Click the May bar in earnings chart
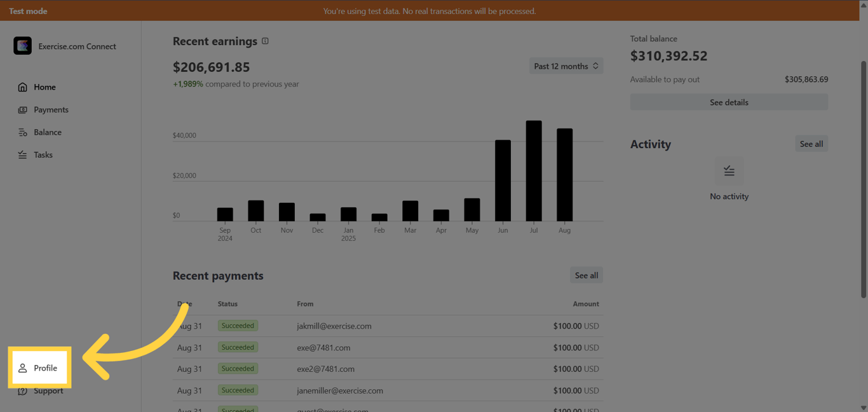 tap(472, 210)
